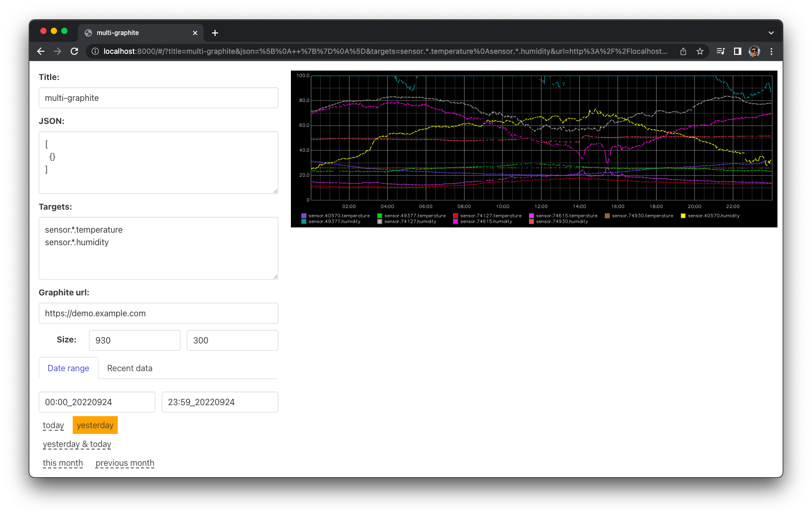Click inside the JSON textarea
The width and height of the screenshot is (812, 516).
[x=159, y=163]
